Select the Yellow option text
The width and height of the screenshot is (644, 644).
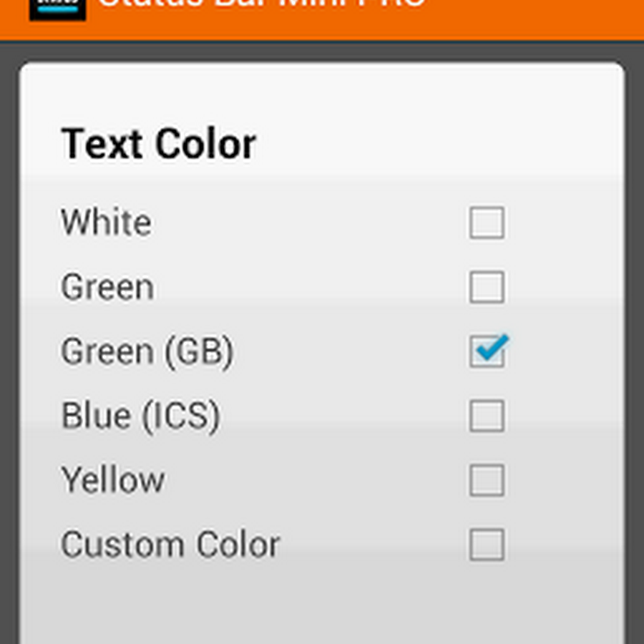click(112, 479)
